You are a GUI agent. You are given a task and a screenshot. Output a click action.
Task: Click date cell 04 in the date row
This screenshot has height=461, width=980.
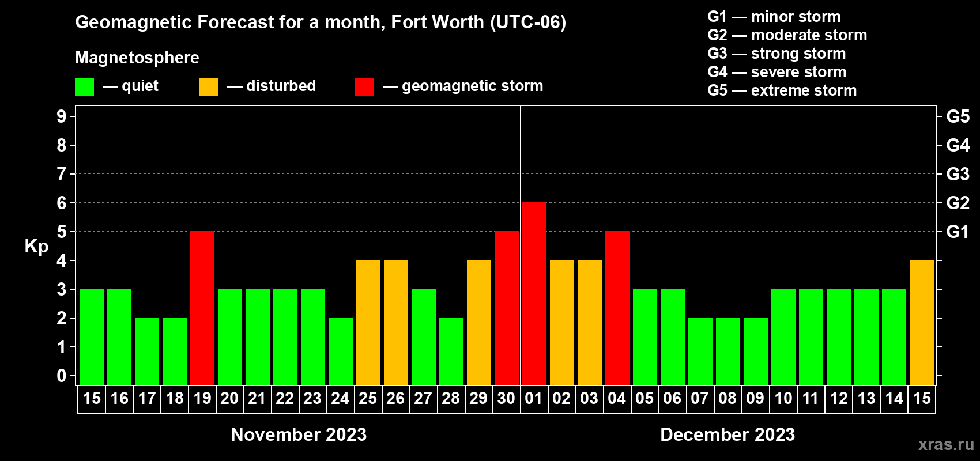point(617,399)
